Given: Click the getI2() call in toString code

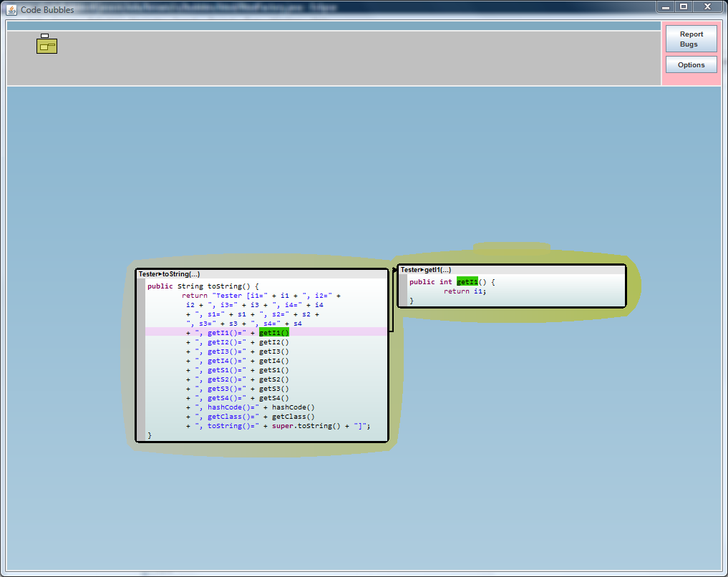Looking at the screenshot, I should [x=274, y=342].
